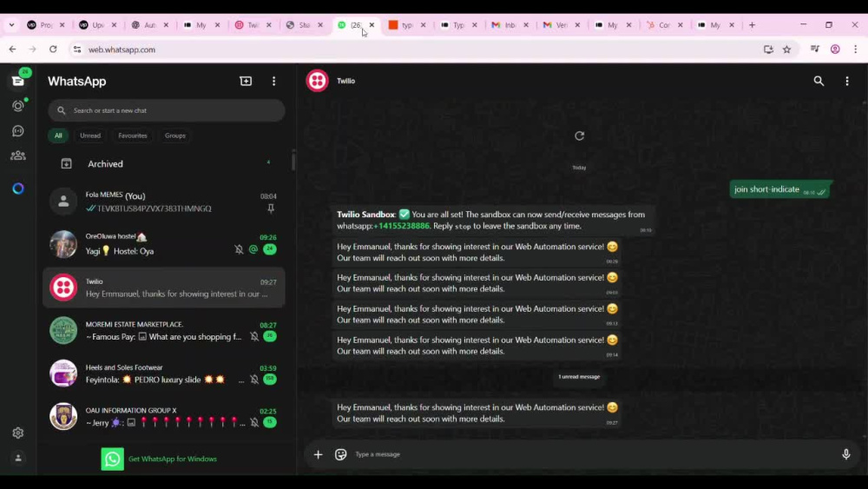Click the mute icon on MOREMI ESTATE chat
The image size is (868, 489).
click(x=254, y=336)
